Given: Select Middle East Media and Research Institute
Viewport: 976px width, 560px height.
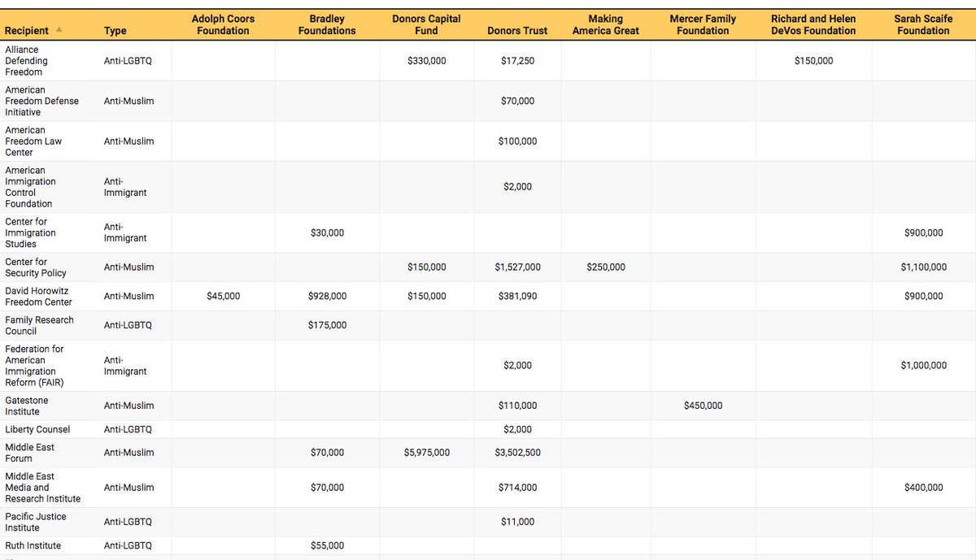Looking at the screenshot, I should (43, 488).
